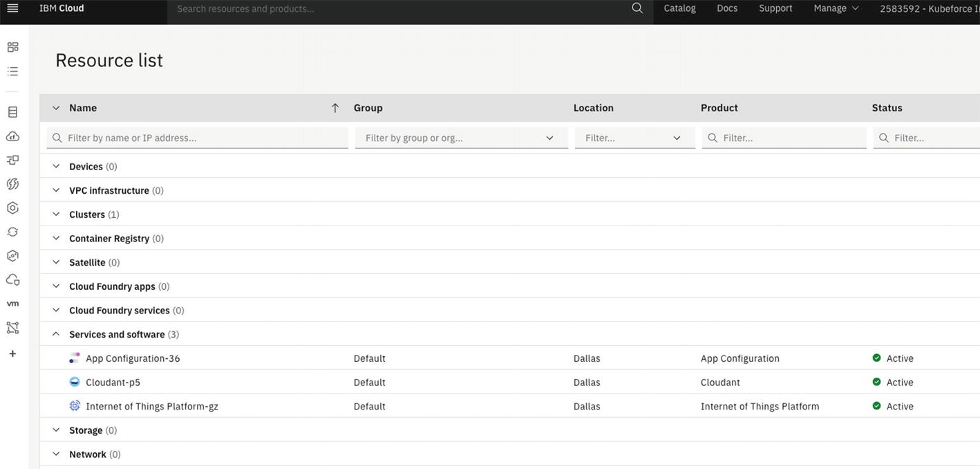980x469 pixels.
Task: Click the Dashboard icon in sidebar
Action: (12, 47)
